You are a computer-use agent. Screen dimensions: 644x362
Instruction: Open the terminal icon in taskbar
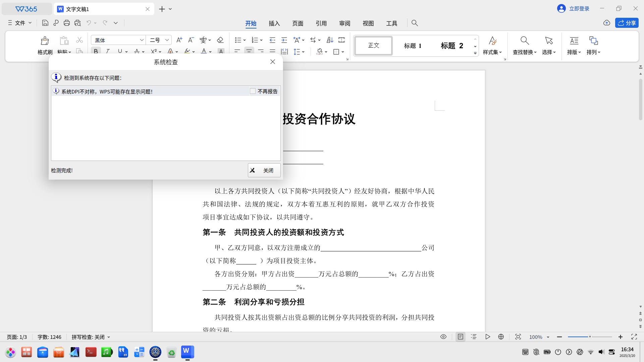click(91, 352)
